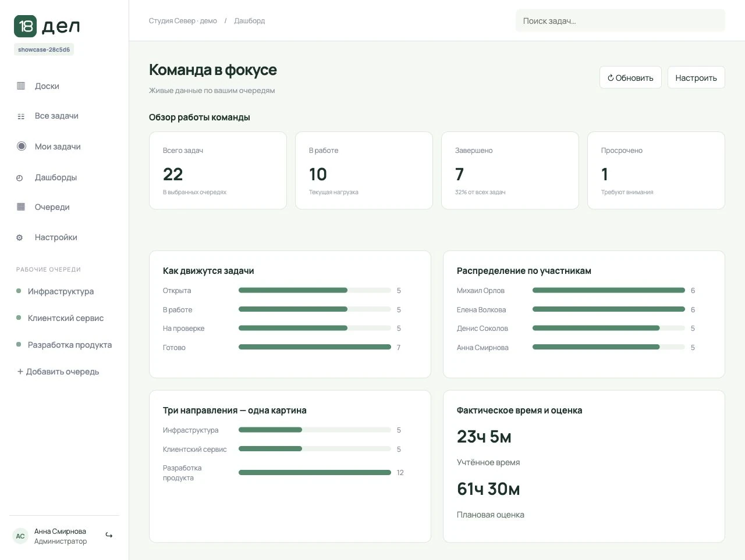This screenshot has height=560, width=745.
Task: Click the Студия Север · демо breadcrumb
Action: 183,21
